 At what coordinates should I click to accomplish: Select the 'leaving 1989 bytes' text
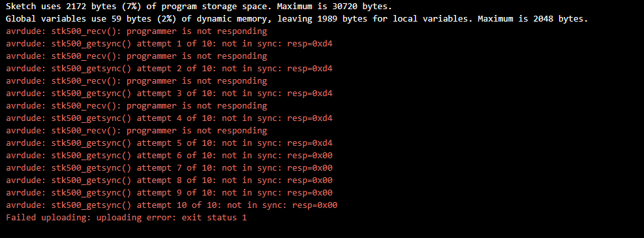click(323, 20)
